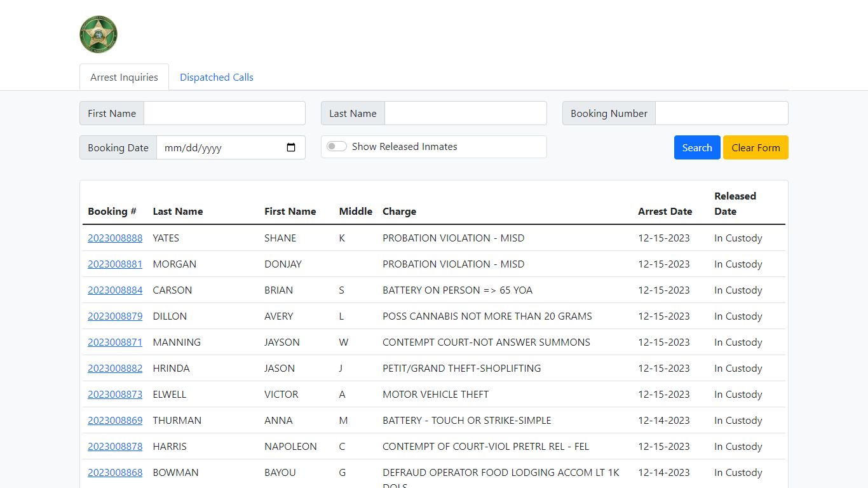Toggle Show Released Inmates switch
The height and width of the screenshot is (488, 868).
click(x=337, y=147)
